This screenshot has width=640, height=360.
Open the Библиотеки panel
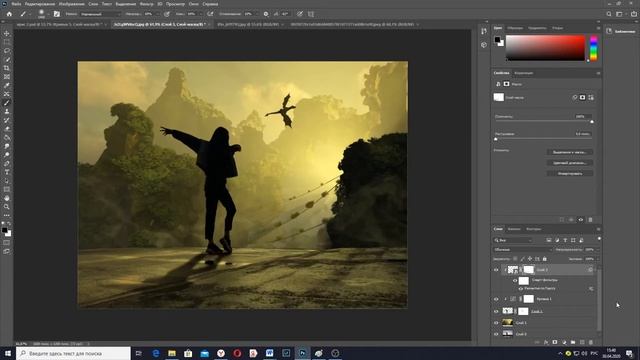pyautogui.click(x=621, y=31)
